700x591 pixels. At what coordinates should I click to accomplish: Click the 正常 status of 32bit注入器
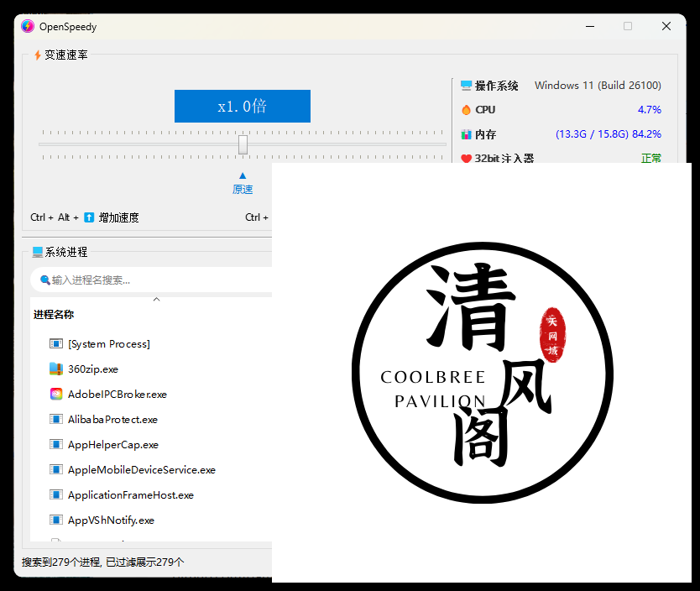pyautogui.click(x=651, y=159)
